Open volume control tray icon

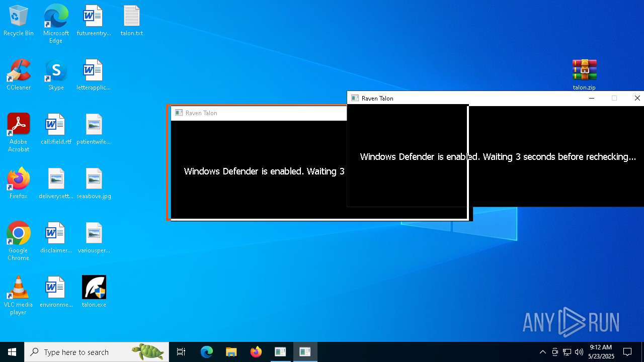579,352
